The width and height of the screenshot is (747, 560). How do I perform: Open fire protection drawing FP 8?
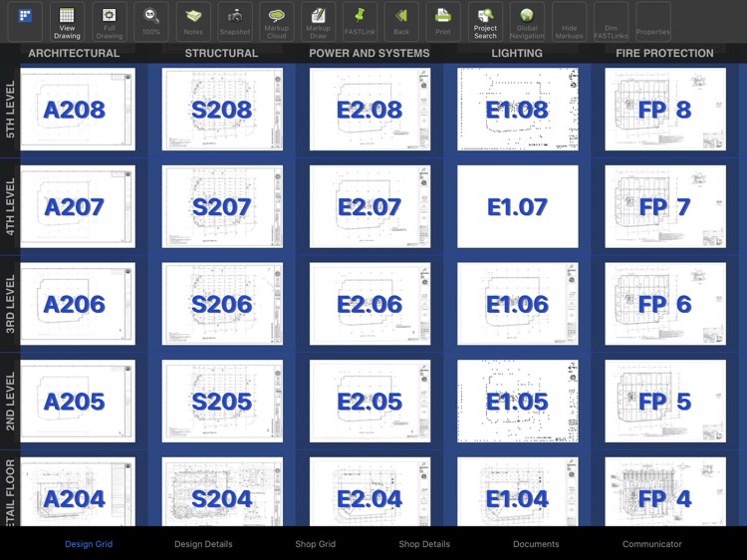665,110
